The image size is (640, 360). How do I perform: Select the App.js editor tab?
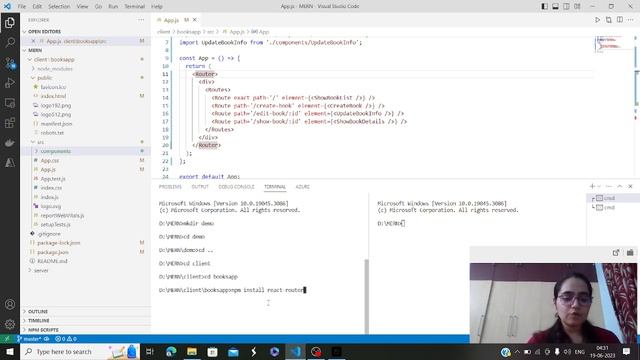pos(176,20)
